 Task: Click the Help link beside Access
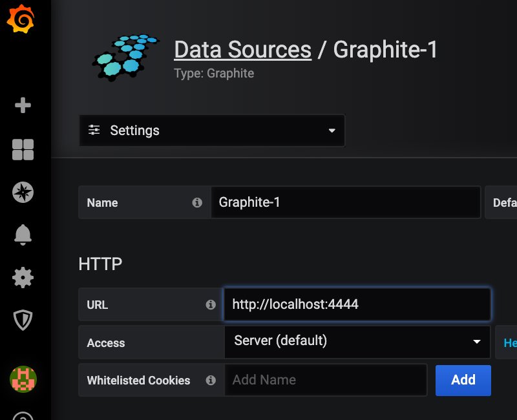pyautogui.click(x=508, y=342)
